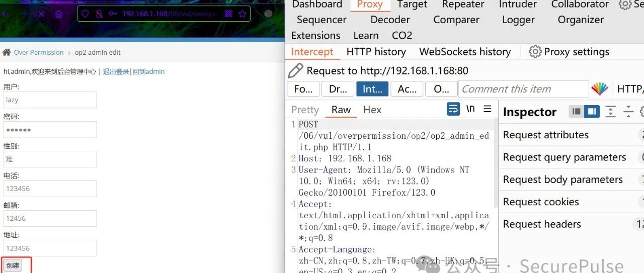
Task: Open the HTTP history sub-tab
Action: pos(376,52)
